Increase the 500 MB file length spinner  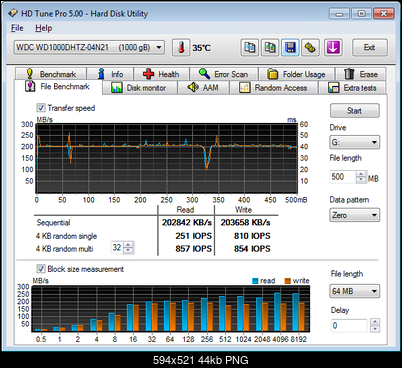point(361,174)
